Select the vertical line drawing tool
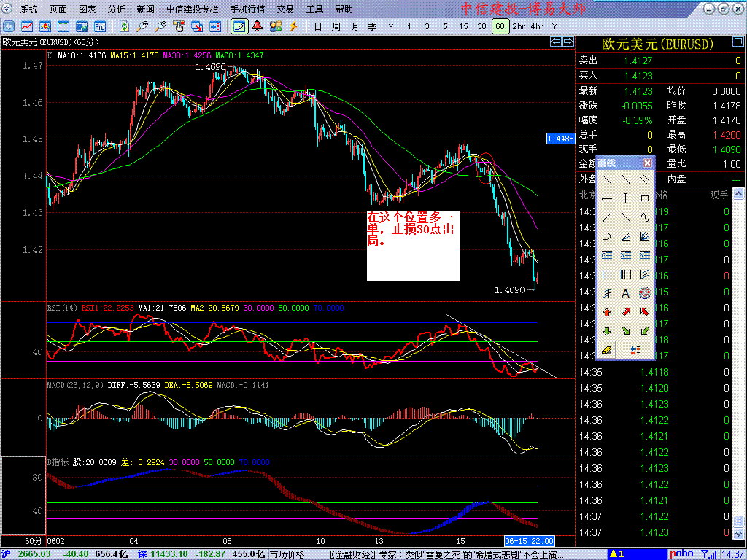 pos(626,198)
